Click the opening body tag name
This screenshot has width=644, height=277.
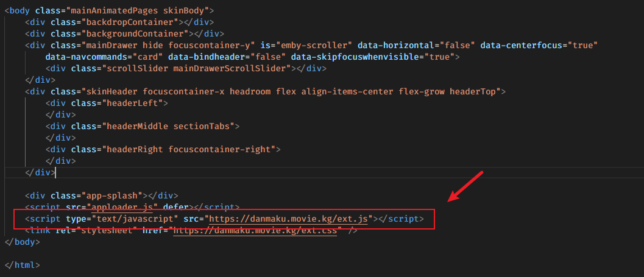pyautogui.click(x=19, y=10)
